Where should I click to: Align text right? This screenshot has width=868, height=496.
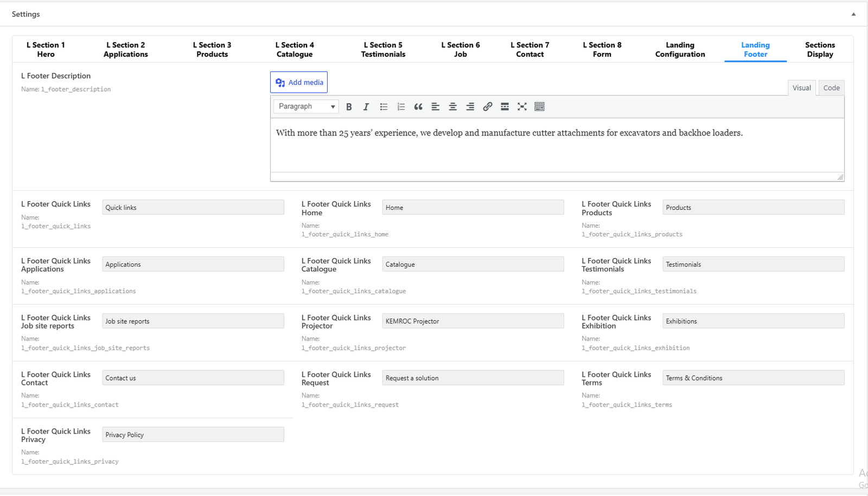click(x=470, y=107)
